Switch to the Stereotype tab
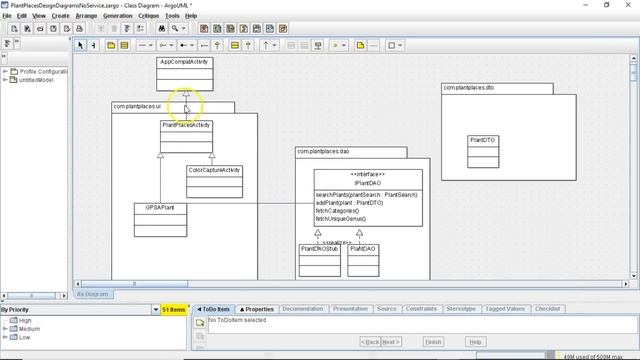 pos(461,309)
